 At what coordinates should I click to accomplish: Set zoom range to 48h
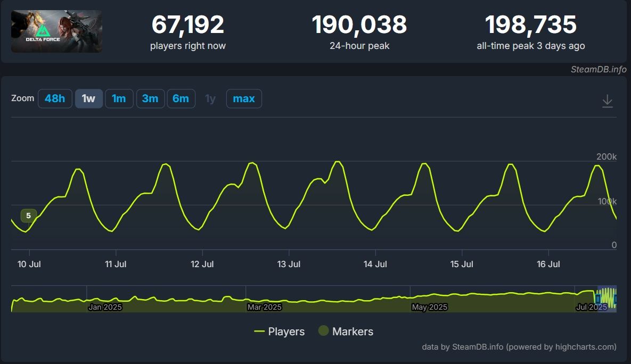coord(55,99)
